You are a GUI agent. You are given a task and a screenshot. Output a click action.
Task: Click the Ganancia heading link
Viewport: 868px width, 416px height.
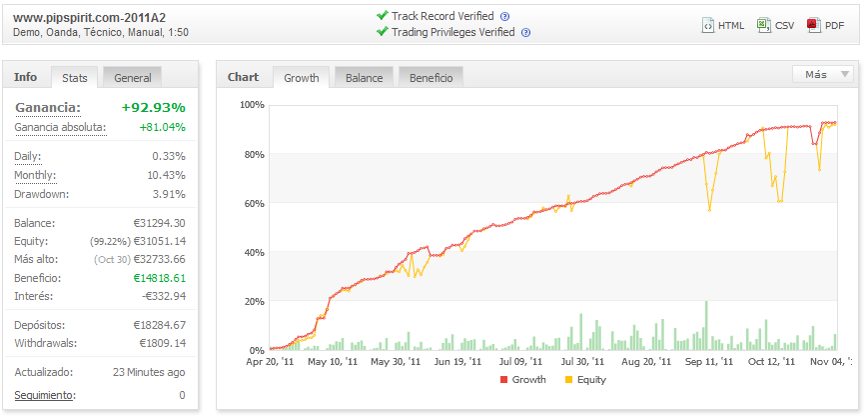[x=47, y=107]
